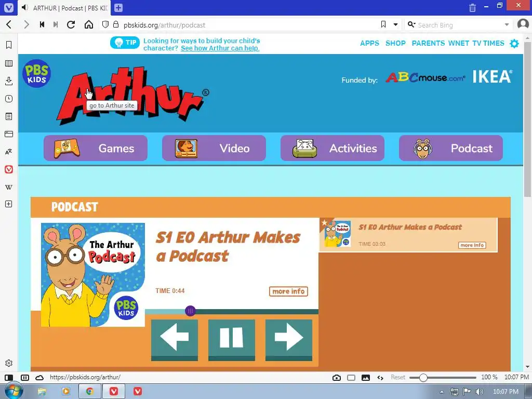Open the Games section
Image resolution: width=532 pixels, height=399 pixels.
pos(96,148)
